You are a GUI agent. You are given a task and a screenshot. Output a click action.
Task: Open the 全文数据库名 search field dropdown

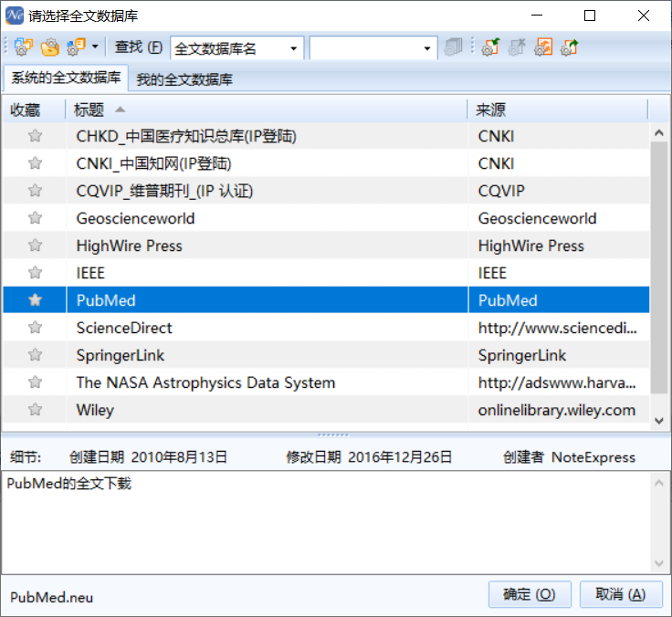pyautogui.click(x=294, y=48)
